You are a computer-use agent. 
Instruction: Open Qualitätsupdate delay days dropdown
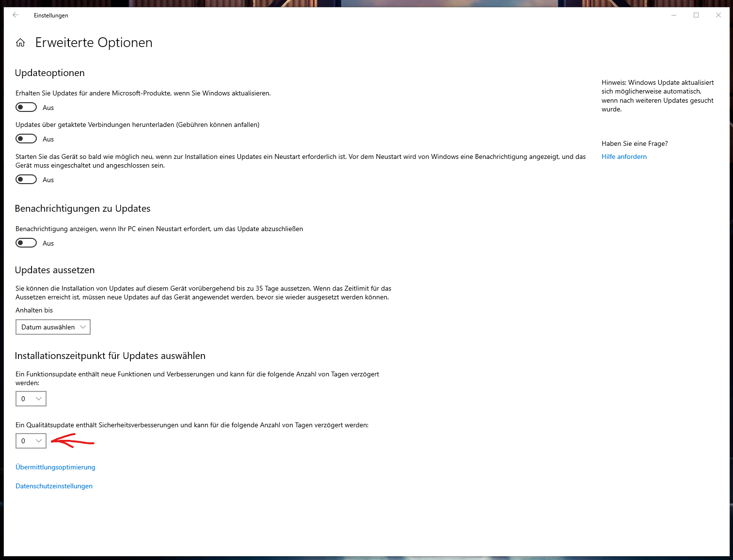coord(31,441)
